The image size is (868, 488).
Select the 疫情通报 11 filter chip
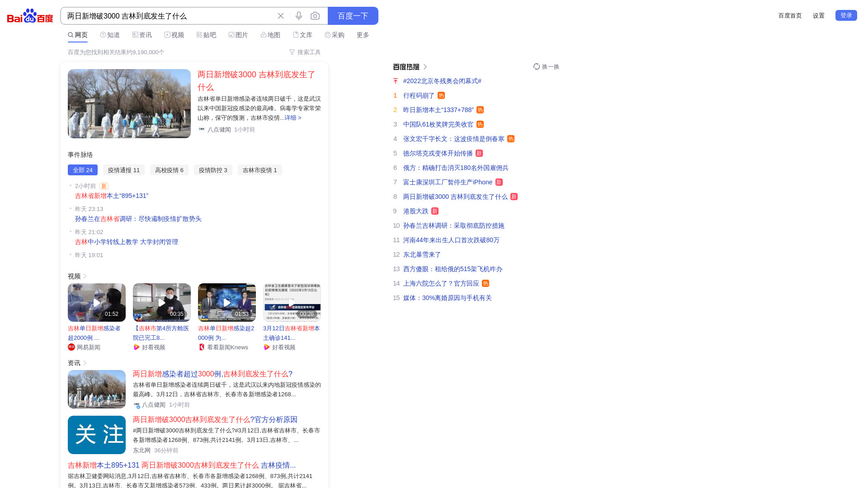click(x=124, y=170)
